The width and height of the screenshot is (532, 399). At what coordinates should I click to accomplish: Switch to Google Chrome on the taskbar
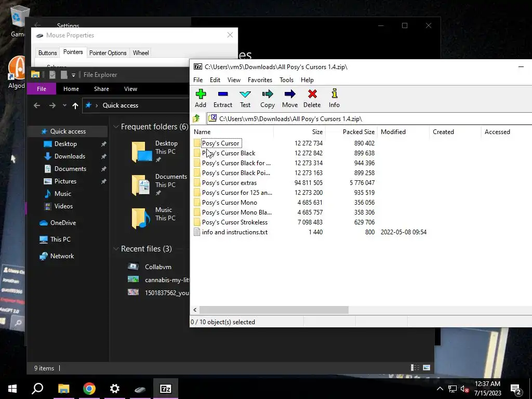[89, 389]
